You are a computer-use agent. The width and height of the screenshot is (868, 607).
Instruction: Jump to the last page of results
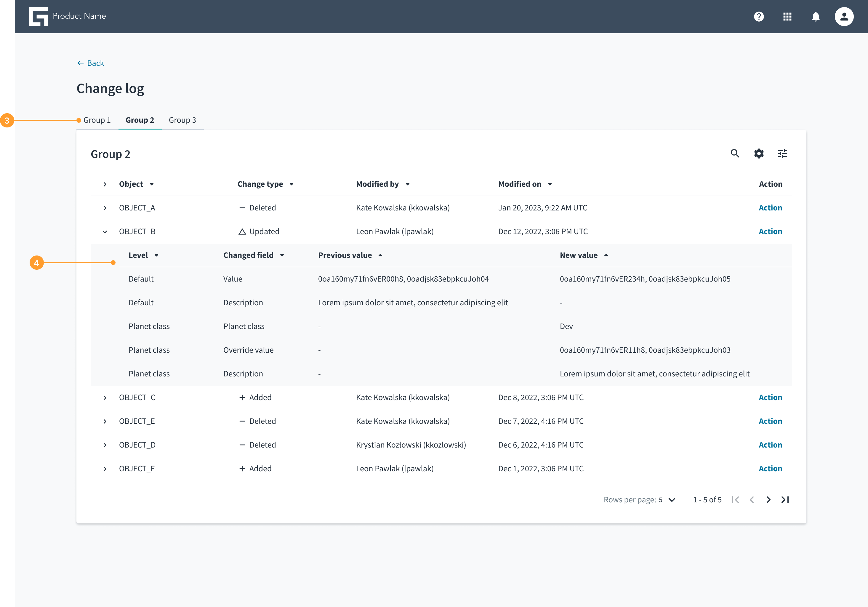[x=785, y=500]
